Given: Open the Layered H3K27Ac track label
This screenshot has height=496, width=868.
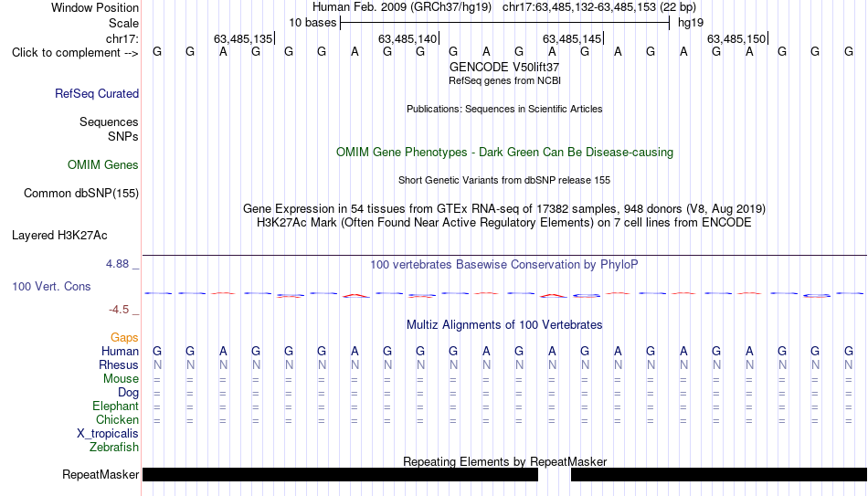Looking at the screenshot, I should 59,236.
